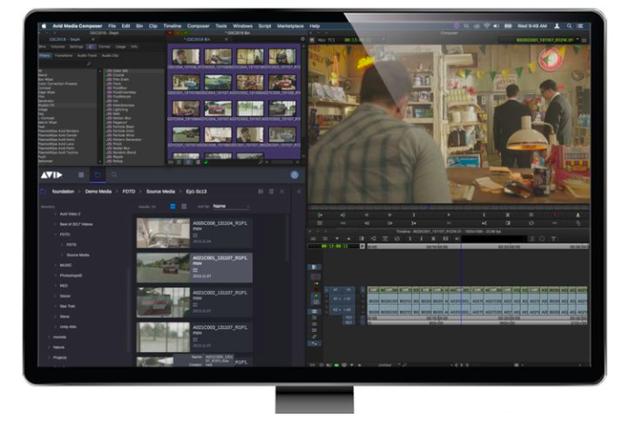Select the highlighted Browse icon beside Avid logo
This screenshot has height=421, width=640.
coord(98,175)
